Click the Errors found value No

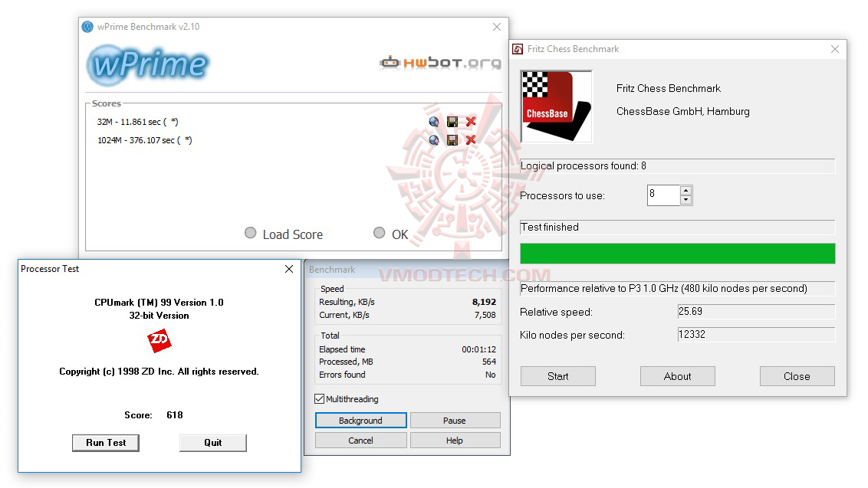click(491, 375)
